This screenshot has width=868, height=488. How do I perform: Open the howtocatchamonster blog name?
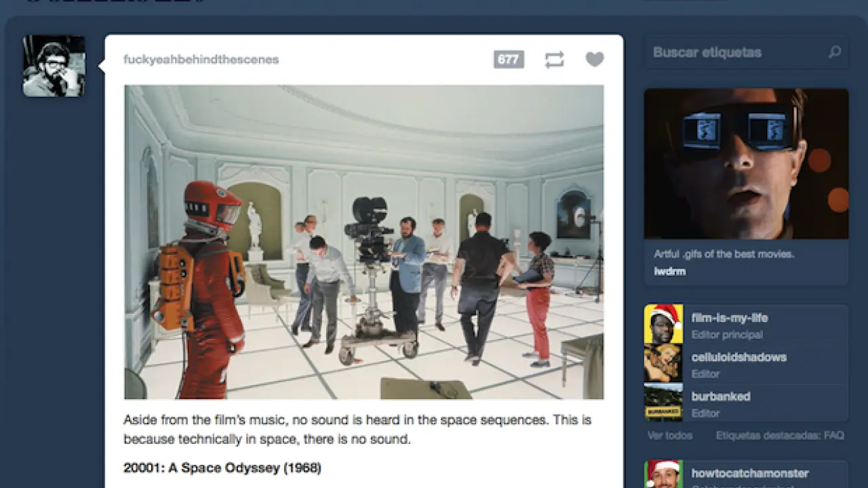click(749, 473)
